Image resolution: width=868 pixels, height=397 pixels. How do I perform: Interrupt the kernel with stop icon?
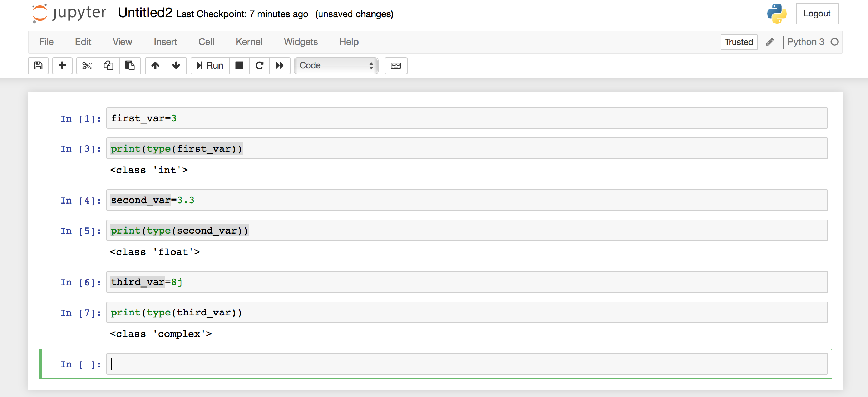239,65
